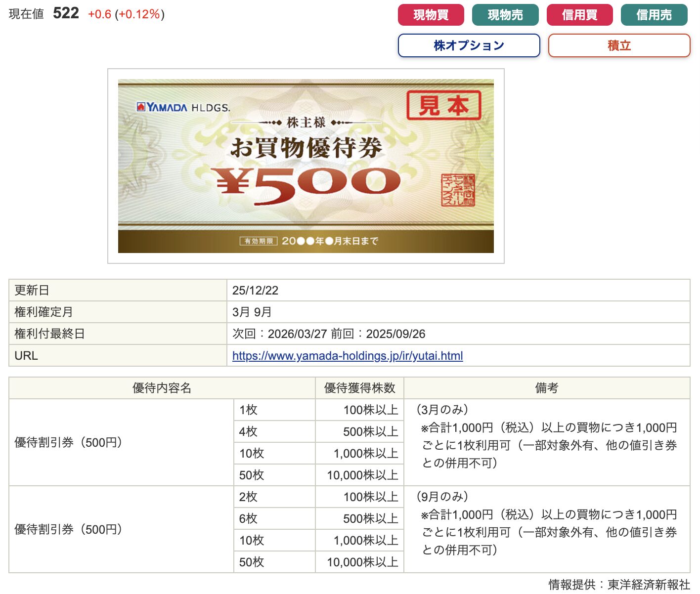This screenshot has width=700, height=594.
Task: Click the 優待獲得株数 column header
Action: coord(359,388)
